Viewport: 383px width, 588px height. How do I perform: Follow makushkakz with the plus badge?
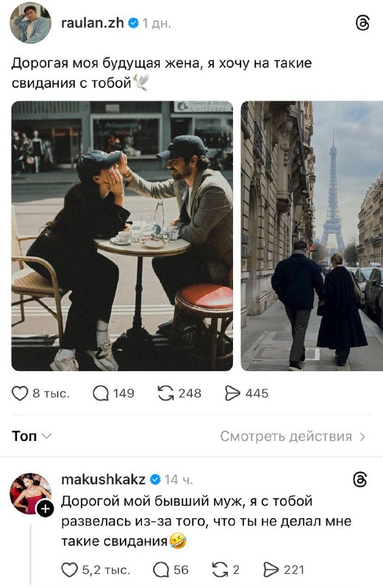pyautogui.click(x=45, y=509)
